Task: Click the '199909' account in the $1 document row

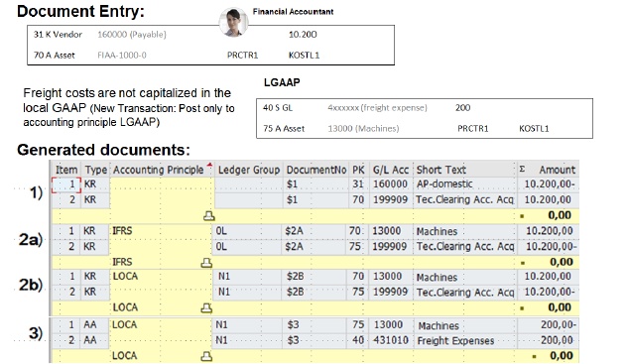Action: pyautogui.click(x=390, y=199)
